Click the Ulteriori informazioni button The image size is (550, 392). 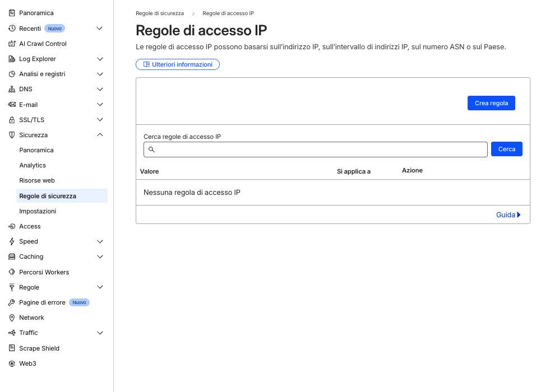178,64
